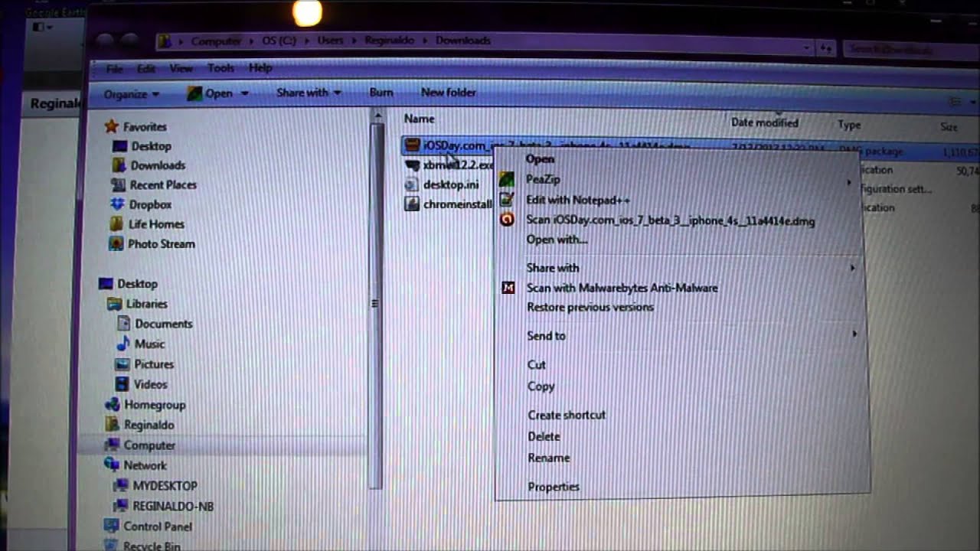Choose Restore previous versions in context menu

pos(590,307)
